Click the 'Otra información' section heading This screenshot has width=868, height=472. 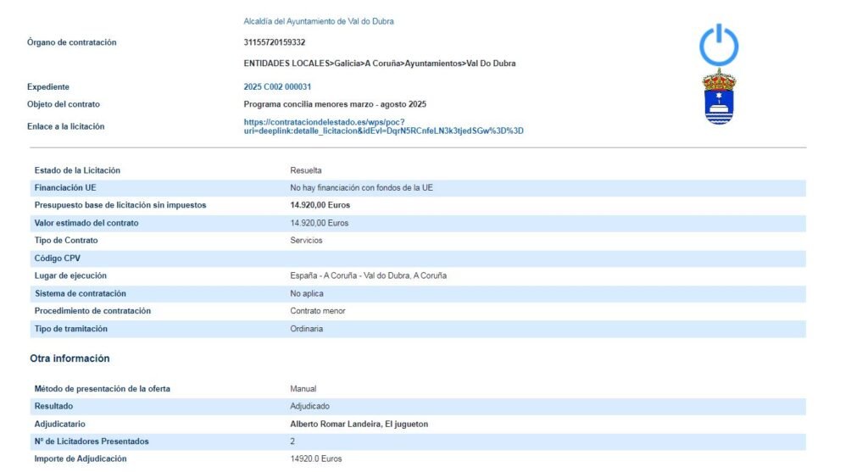(70, 358)
